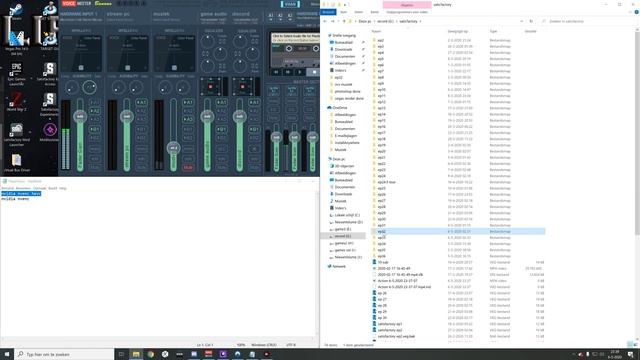
Task: Open hardware out A1 device dropdown
Action: click(x=271, y=16)
